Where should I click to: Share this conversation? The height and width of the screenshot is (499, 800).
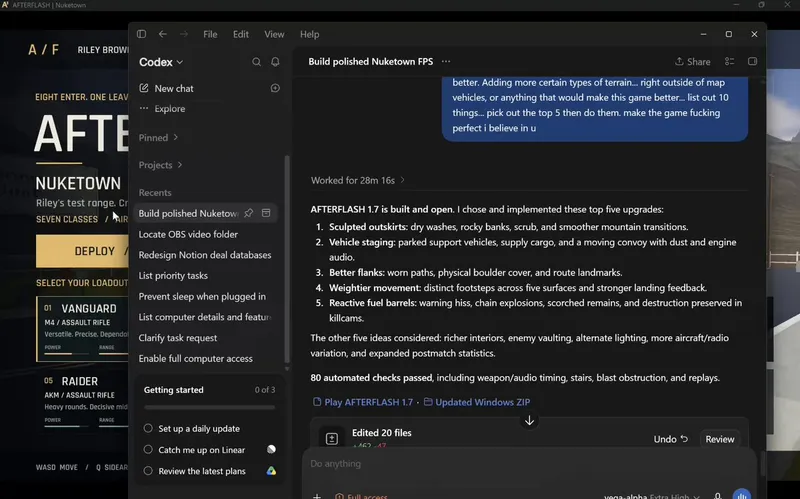tap(692, 62)
